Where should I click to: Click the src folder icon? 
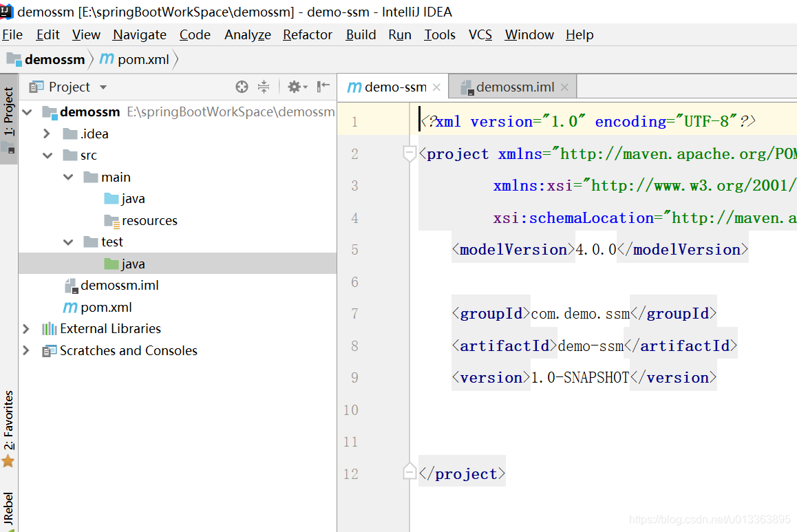pyautogui.click(x=70, y=155)
